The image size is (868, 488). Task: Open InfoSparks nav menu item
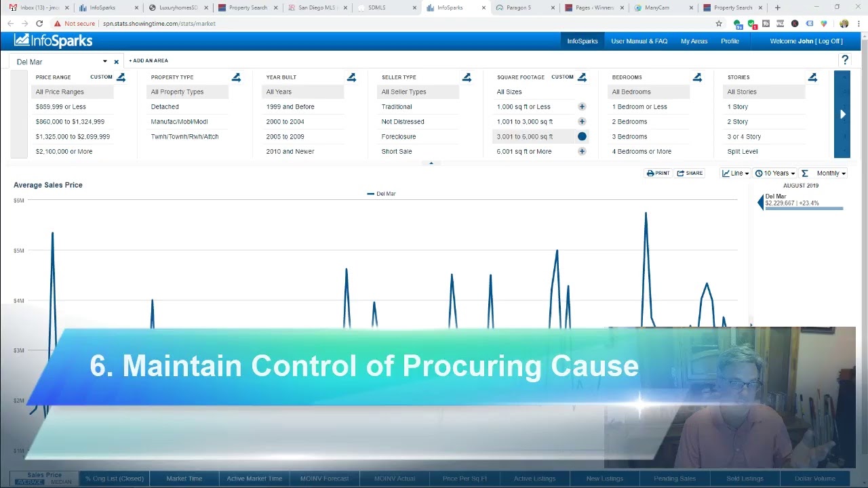pos(583,41)
